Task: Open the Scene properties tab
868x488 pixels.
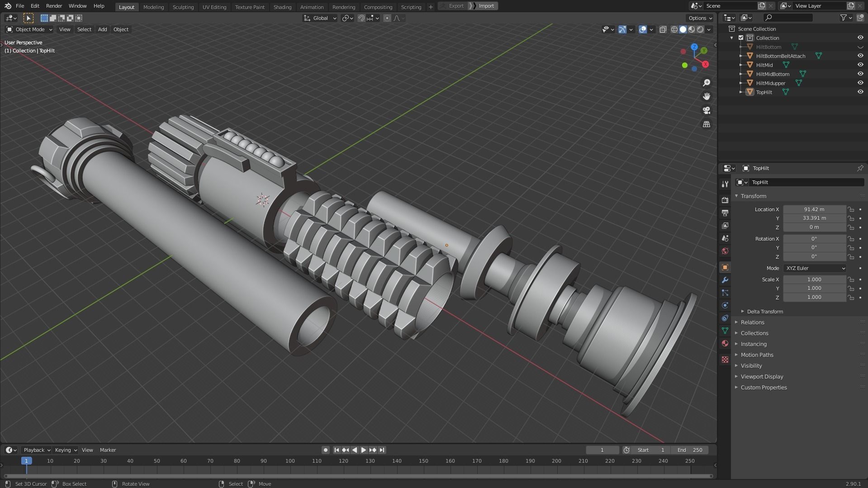Action: click(725, 238)
